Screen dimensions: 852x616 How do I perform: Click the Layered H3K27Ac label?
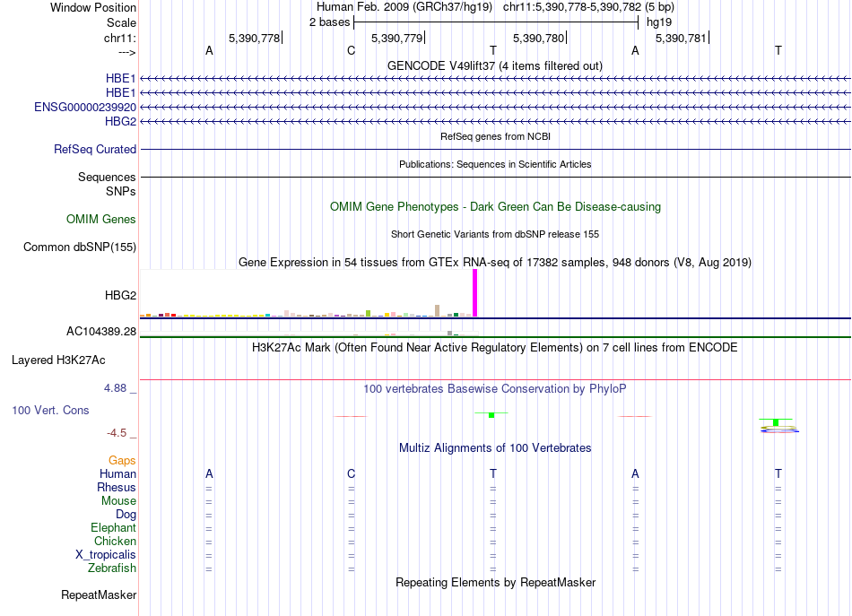(58, 360)
